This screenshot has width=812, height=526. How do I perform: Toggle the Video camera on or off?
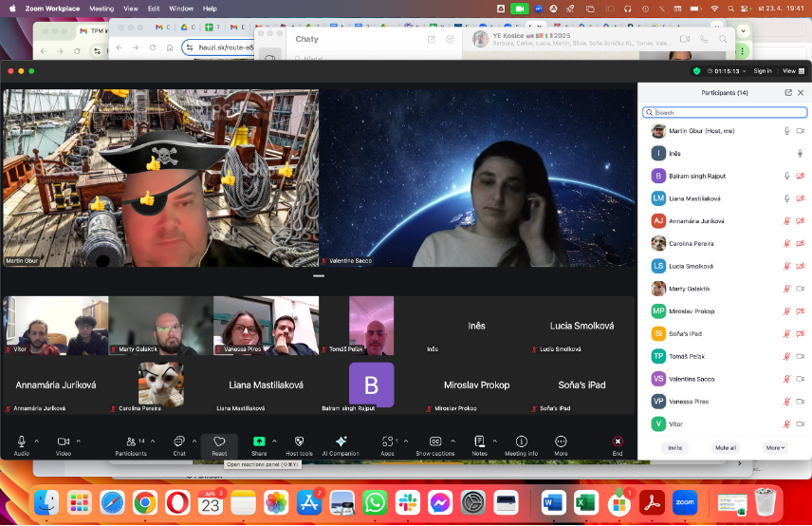tap(64, 441)
